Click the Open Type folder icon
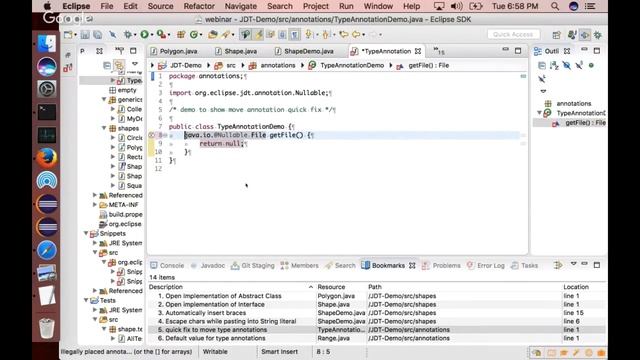 click(x=212, y=35)
